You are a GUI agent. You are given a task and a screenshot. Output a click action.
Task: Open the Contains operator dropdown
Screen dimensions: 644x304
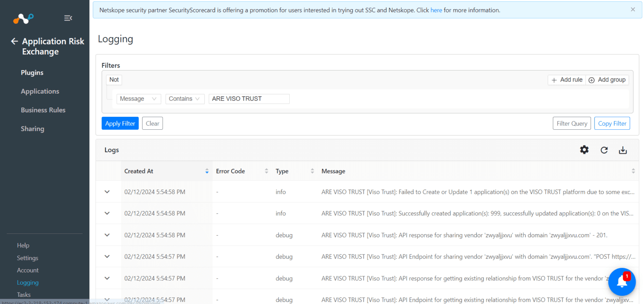coord(184,99)
